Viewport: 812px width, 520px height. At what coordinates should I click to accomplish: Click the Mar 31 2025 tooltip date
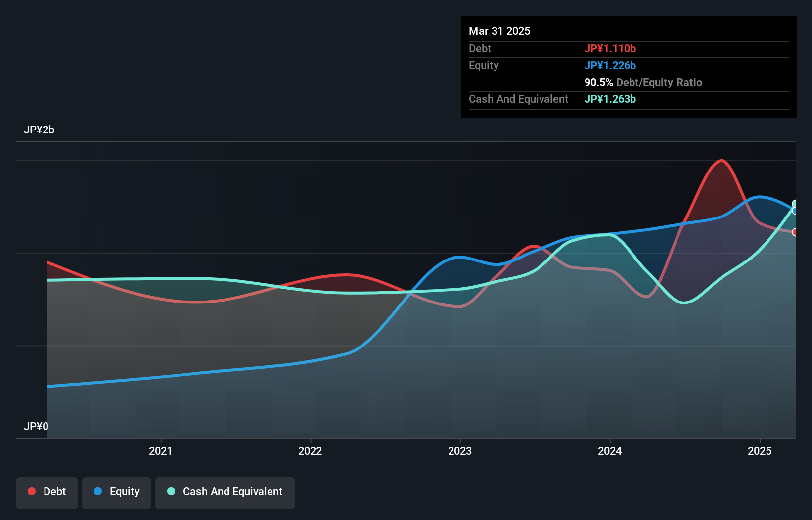click(x=499, y=31)
